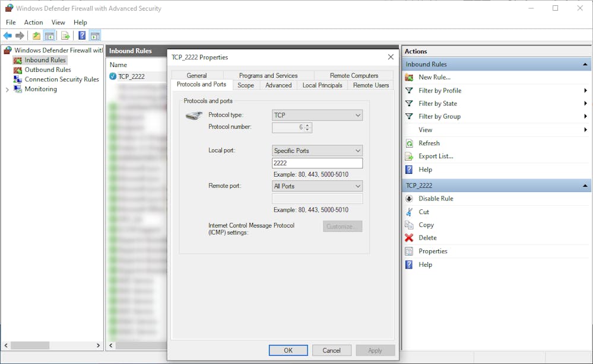This screenshot has width=593, height=364.
Task: Close the TCP_2222 Properties dialog
Action: click(391, 57)
